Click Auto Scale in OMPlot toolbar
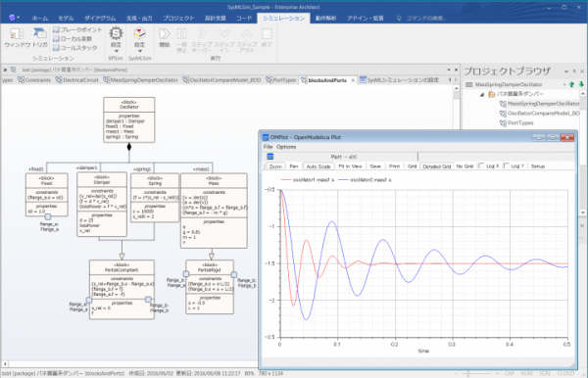Viewport: 588px width, 378px height. point(318,165)
